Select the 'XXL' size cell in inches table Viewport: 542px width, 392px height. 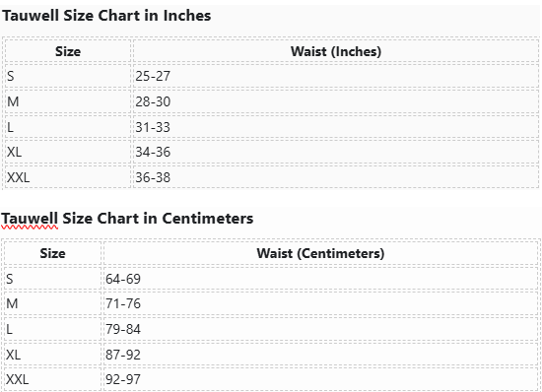click(68, 177)
